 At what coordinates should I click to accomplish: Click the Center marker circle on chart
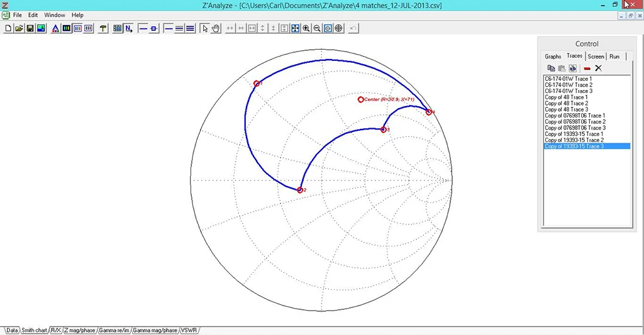tap(360, 99)
